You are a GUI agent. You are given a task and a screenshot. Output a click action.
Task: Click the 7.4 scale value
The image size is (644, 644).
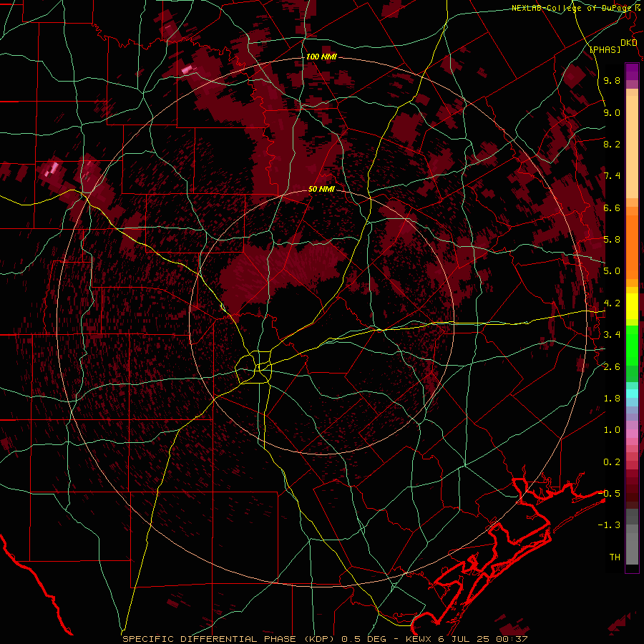612,176
